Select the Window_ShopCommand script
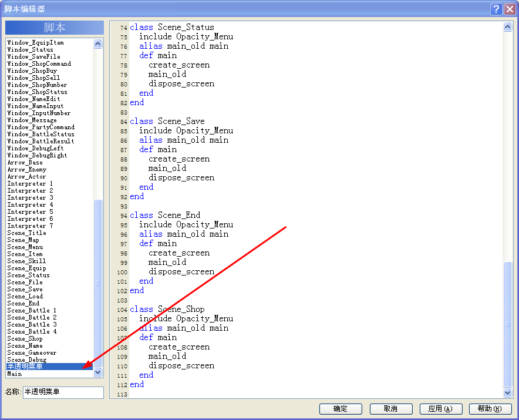519x420 pixels. (x=50, y=63)
